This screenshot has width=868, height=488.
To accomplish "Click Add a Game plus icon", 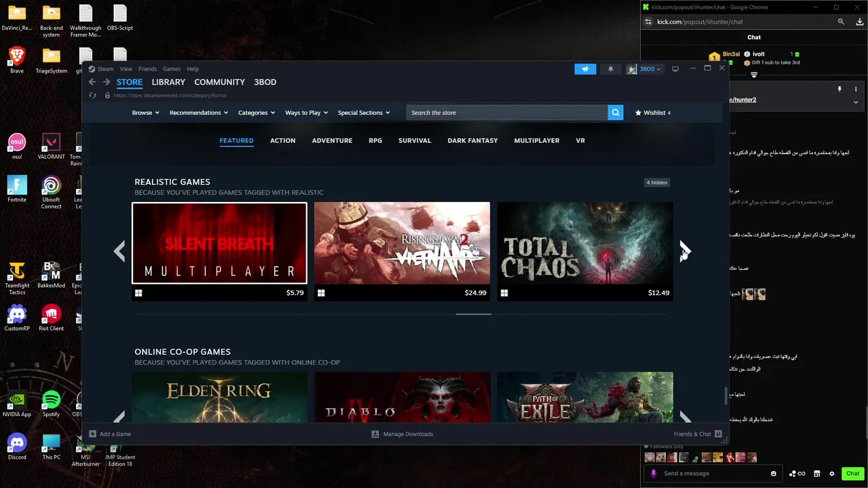I will pos(93,434).
